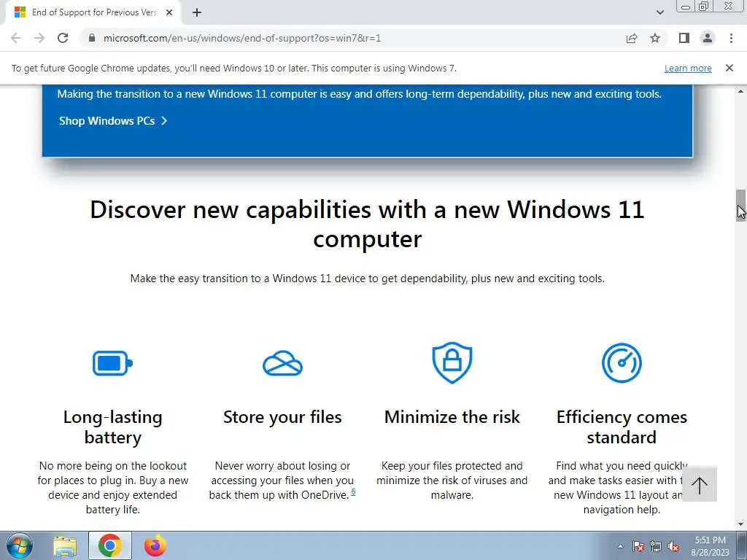Click the battery icon above Long-lasting battery
The height and width of the screenshot is (560, 747).
pyautogui.click(x=113, y=363)
